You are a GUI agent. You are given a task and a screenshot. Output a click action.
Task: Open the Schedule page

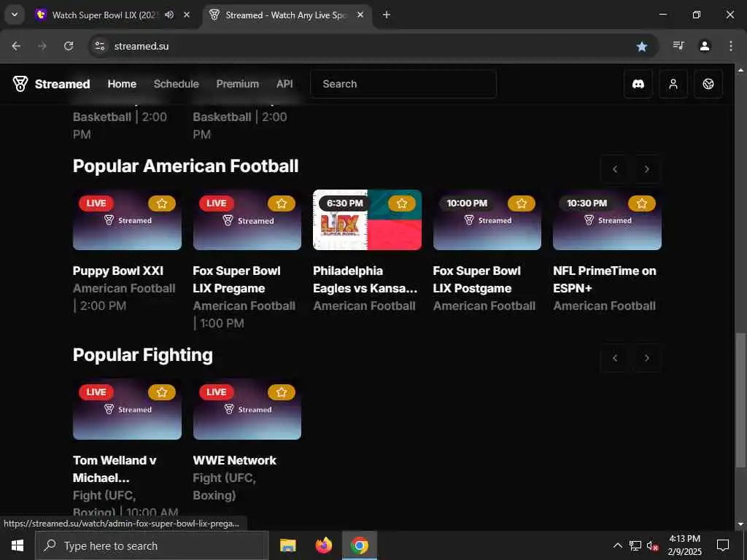(177, 84)
